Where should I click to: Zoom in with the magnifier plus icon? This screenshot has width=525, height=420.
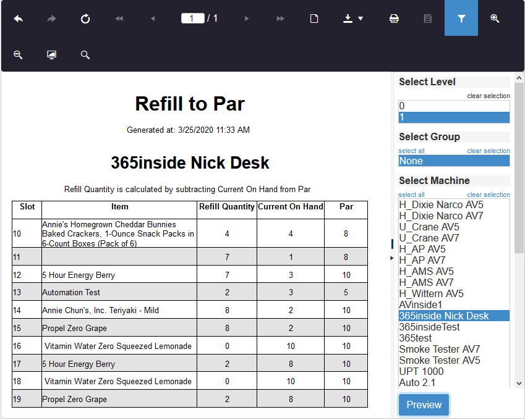pyautogui.click(x=495, y=19)
